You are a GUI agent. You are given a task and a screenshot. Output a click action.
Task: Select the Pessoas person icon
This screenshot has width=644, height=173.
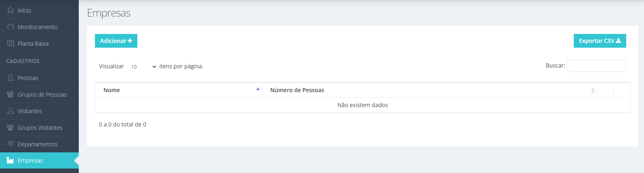(11, 78)
